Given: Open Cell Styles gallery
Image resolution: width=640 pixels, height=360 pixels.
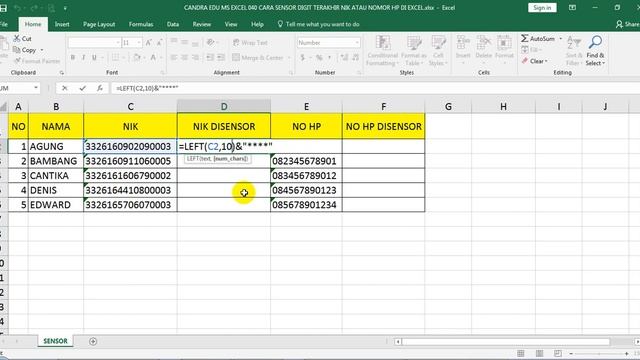Looking at the screenshot, I should pos(438,51).
